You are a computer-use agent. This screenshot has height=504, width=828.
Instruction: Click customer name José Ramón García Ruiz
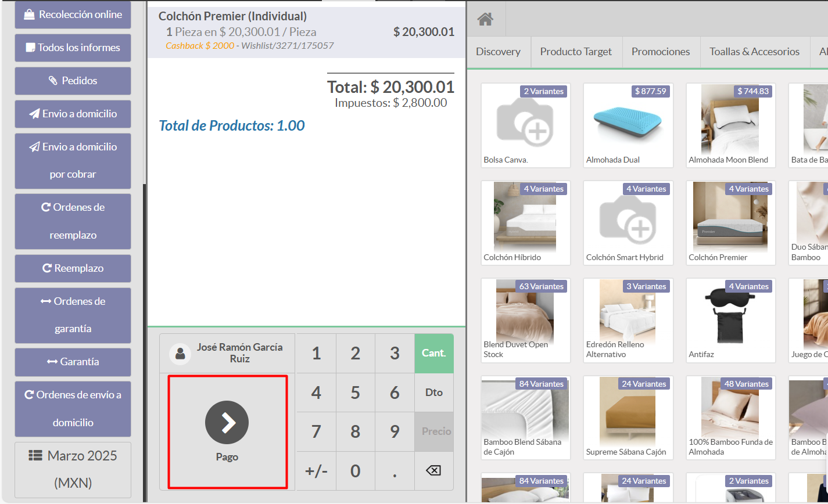pyautogui.click(x=239, y=353)
